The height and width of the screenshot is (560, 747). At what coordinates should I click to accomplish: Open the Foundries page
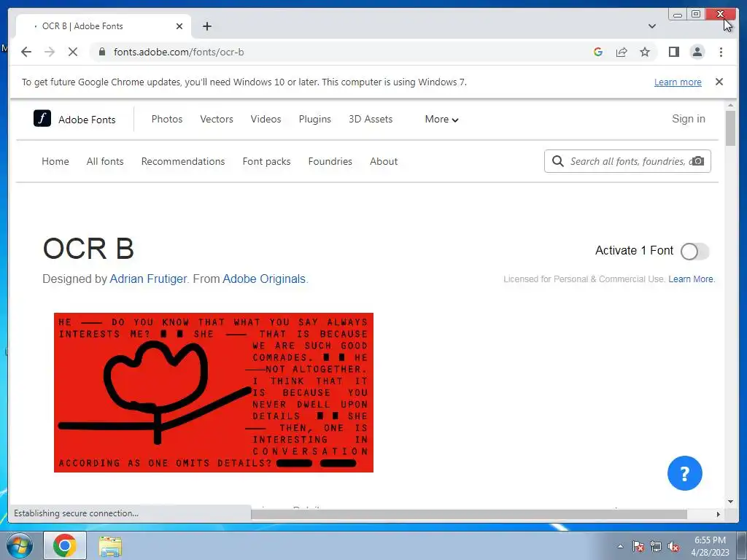330,161
